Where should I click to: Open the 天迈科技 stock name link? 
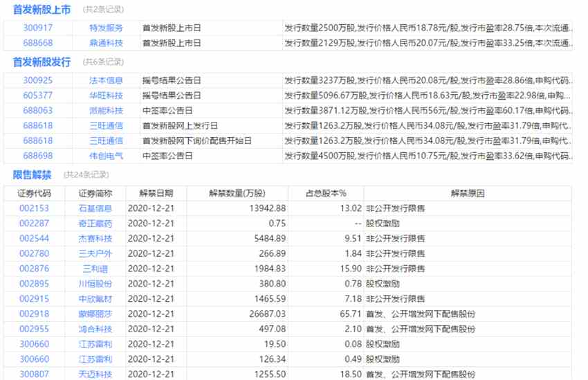click(95, 374)
